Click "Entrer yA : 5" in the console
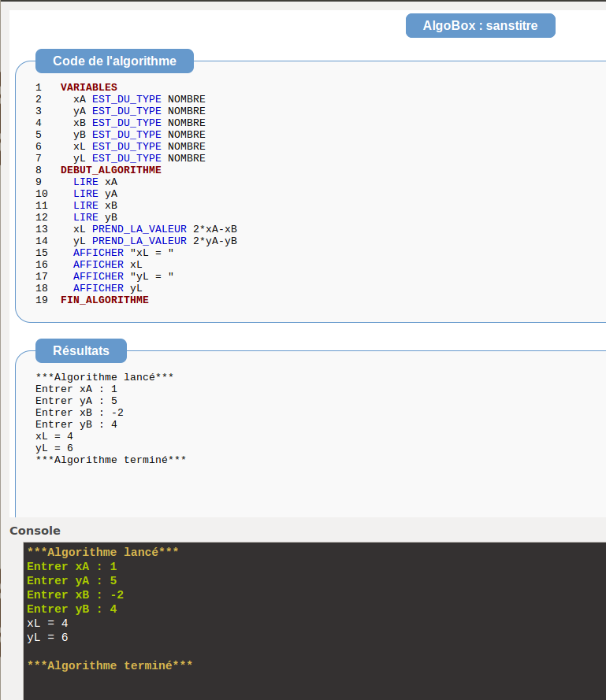Image resolution: width=606 pixels, height=700 pixels. click(72, 580)
